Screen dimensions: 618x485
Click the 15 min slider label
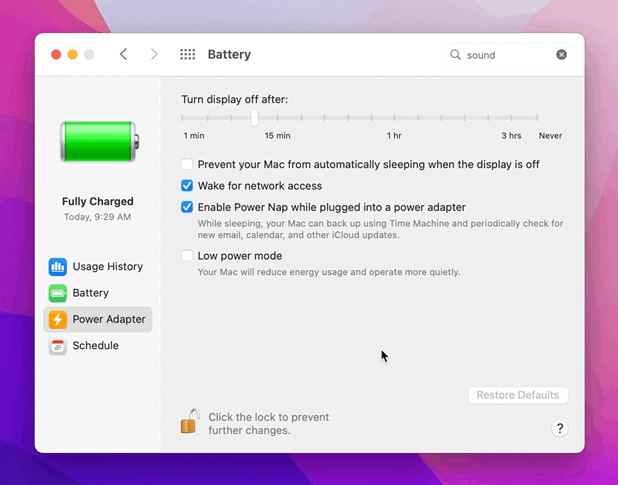pyautogui.click(x=277, y=136)
